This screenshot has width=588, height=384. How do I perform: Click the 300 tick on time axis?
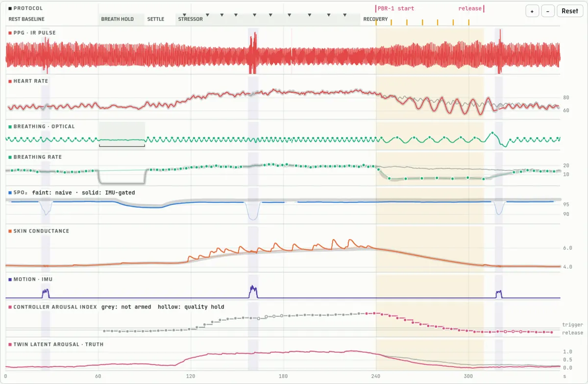[x=468, y=376]
